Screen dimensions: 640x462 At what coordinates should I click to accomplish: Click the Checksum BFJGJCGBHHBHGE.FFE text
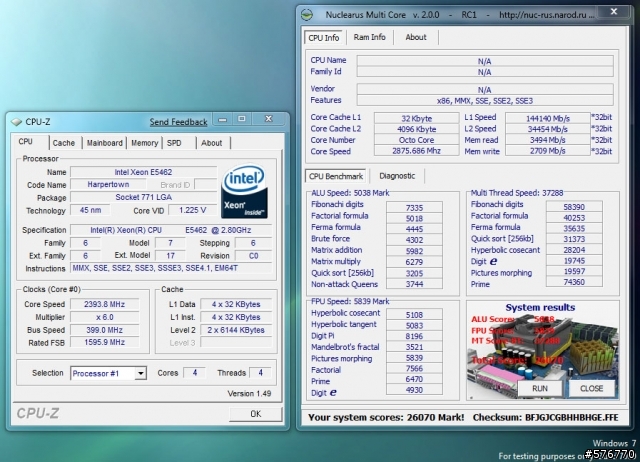[x=545, y=418]
